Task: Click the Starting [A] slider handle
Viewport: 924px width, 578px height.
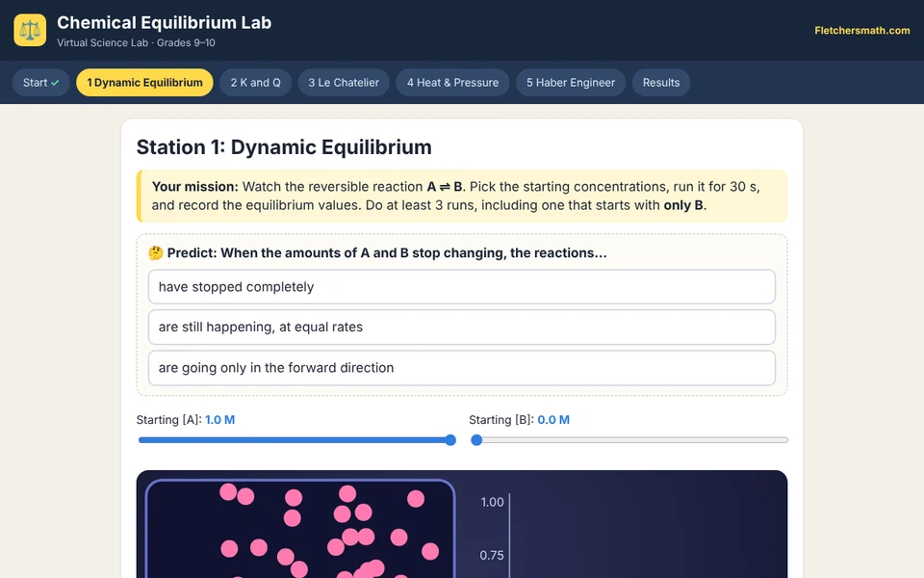Action: point(450,440)
